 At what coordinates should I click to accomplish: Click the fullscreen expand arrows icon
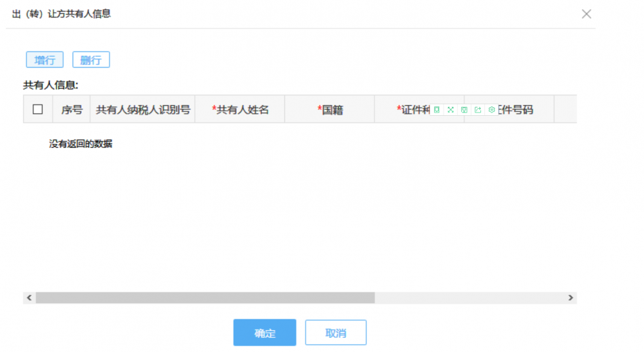pos(451,110)
